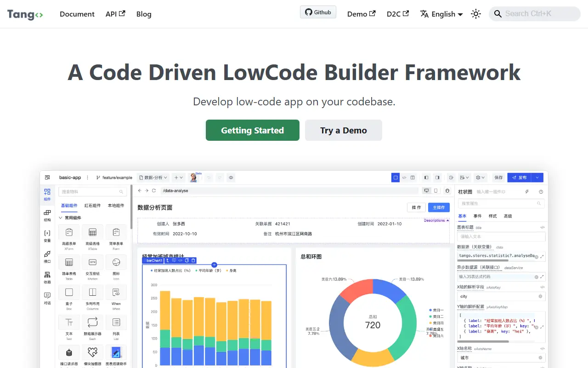Toggle the design view square mode
Viewport: 588px width, 368px height.
point(396,178)
